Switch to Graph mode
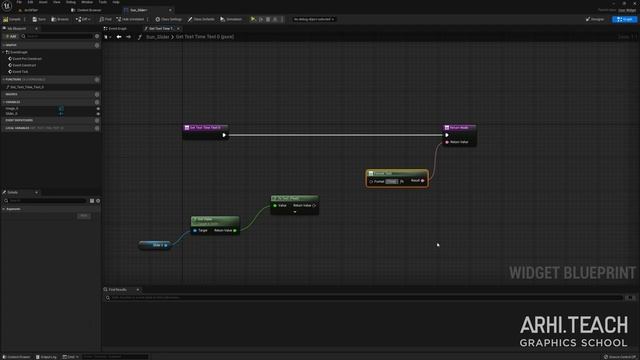Viewport: 640px width, 360px height. tap(624, 19)
